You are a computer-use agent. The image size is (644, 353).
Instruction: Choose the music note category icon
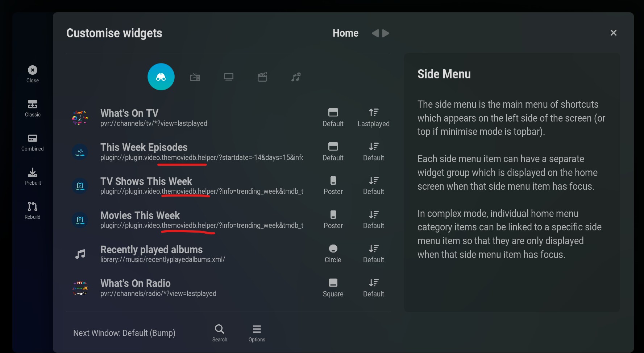click(296, 77)
